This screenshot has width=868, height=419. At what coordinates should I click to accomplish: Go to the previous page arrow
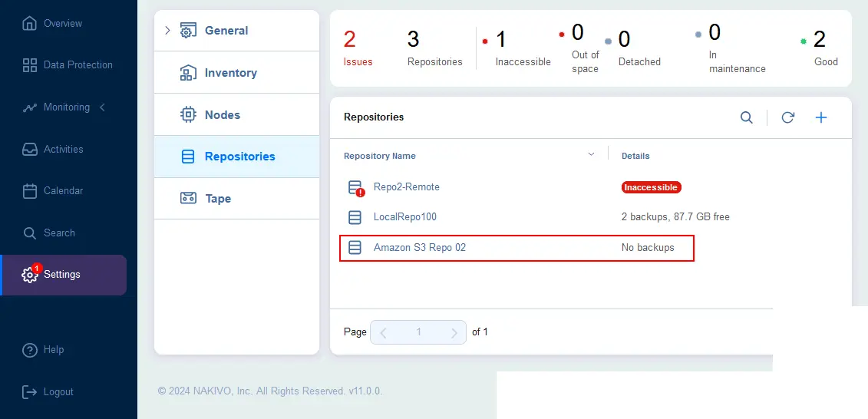pos(383,332)
